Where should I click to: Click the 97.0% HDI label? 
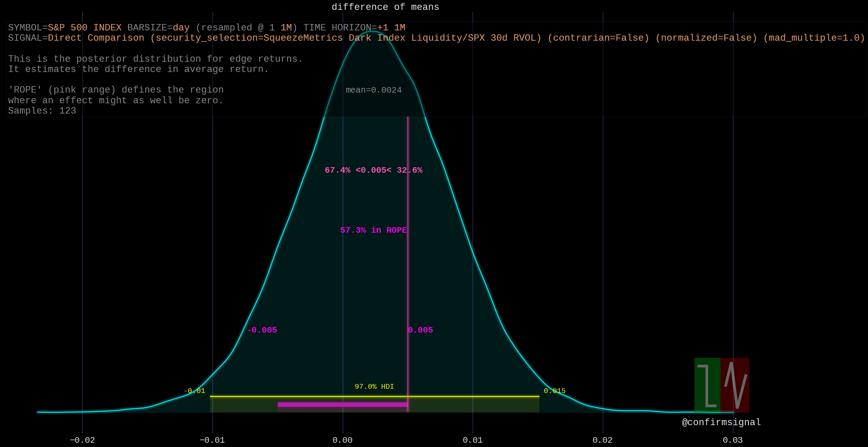(374, 386)
